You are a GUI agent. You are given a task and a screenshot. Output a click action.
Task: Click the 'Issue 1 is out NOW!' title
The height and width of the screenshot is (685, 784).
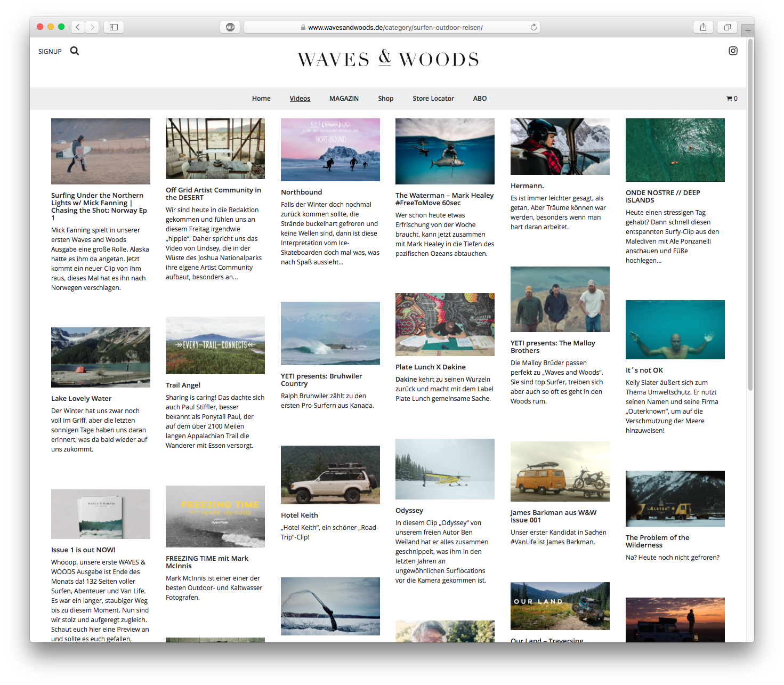(83, 550)
